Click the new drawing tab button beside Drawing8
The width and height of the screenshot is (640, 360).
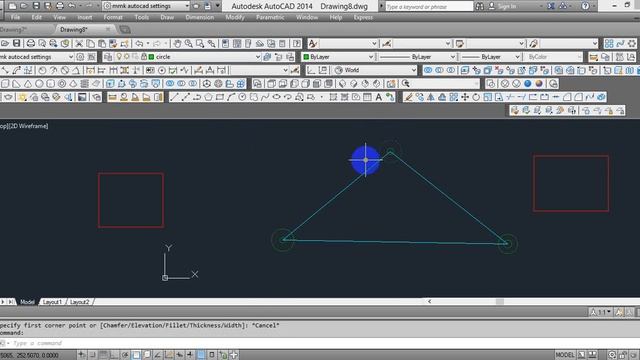click(125, 29)
